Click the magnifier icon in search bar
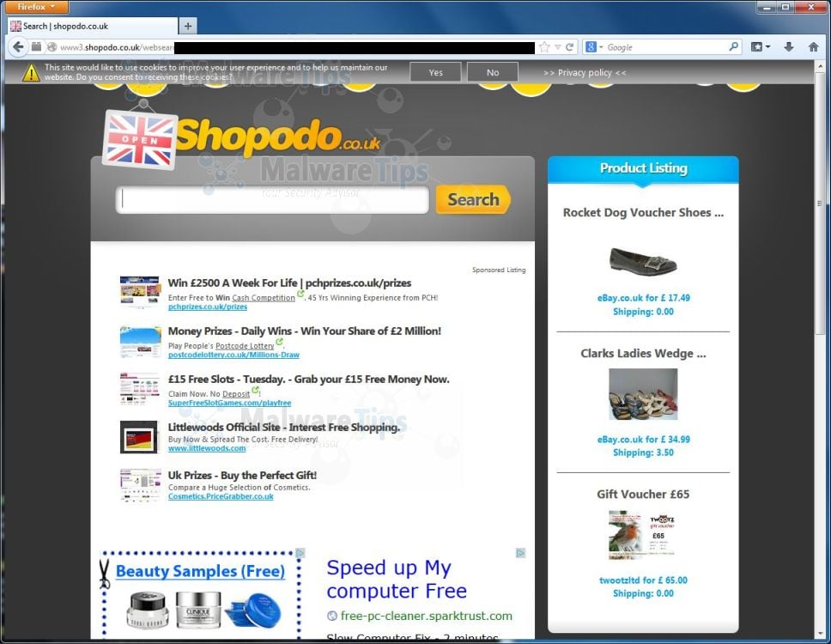This screenshot has width=831, height=644. click(x=733, y=46)
